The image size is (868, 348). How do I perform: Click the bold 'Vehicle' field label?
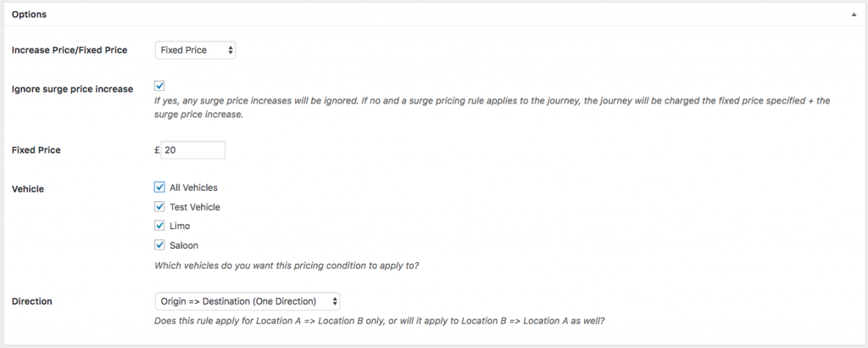(x=27, y=188)
